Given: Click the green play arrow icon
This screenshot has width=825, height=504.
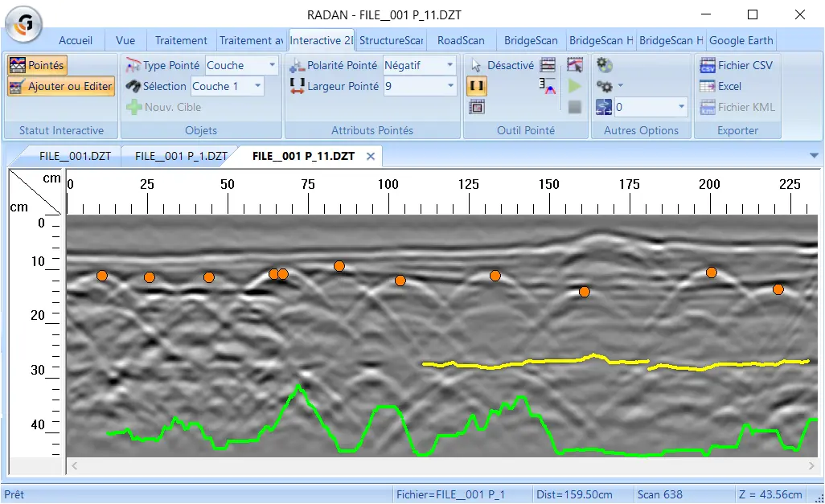Looking at the screenshot, I should tap(575, 86).
